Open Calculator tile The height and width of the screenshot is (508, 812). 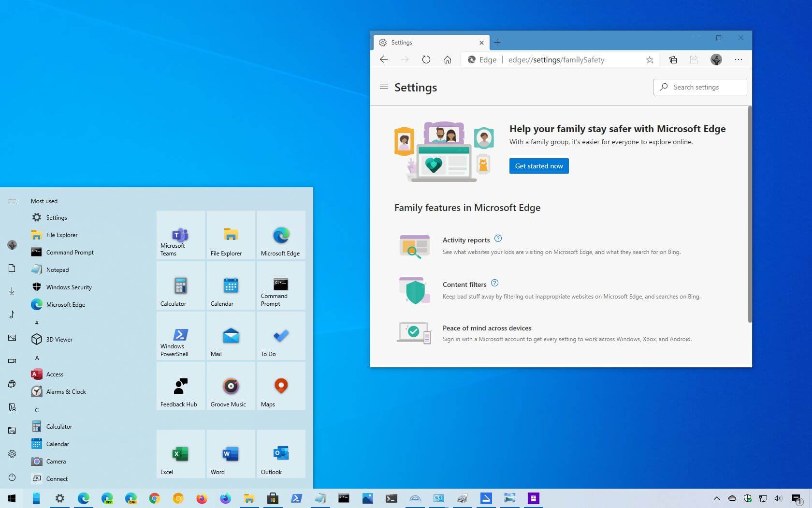tap(181, 285)
